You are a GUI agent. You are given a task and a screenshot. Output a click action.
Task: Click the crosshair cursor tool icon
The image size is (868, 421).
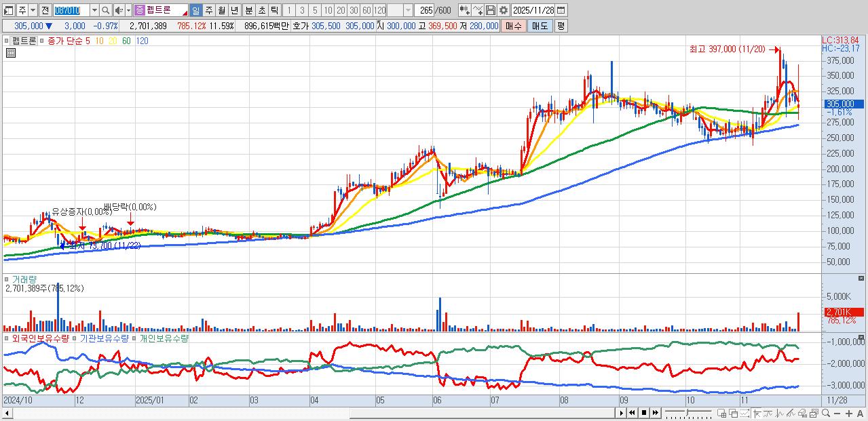click(x=757, y=413)
